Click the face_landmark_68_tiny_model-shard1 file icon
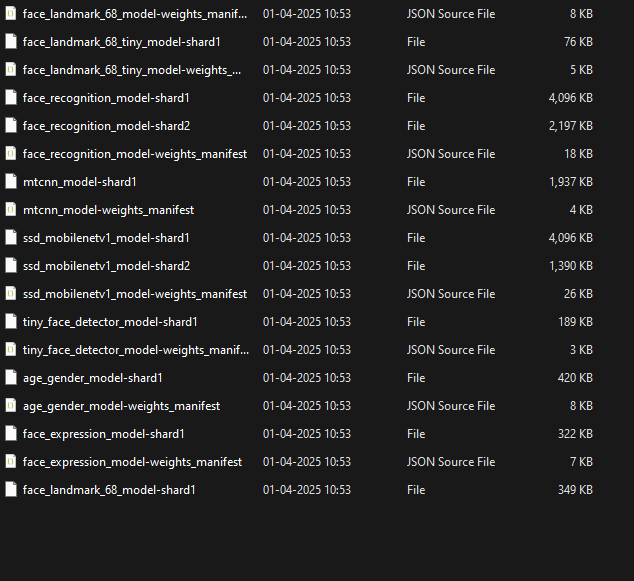 11,42
